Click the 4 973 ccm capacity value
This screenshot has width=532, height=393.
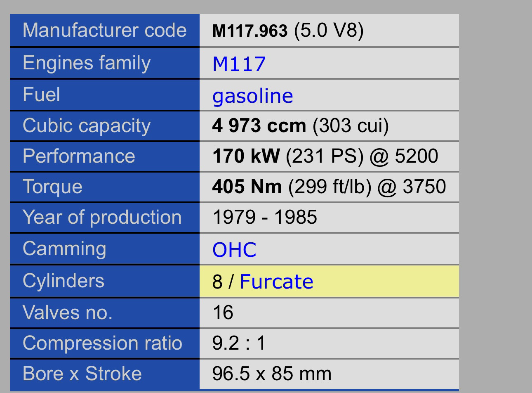259,125
